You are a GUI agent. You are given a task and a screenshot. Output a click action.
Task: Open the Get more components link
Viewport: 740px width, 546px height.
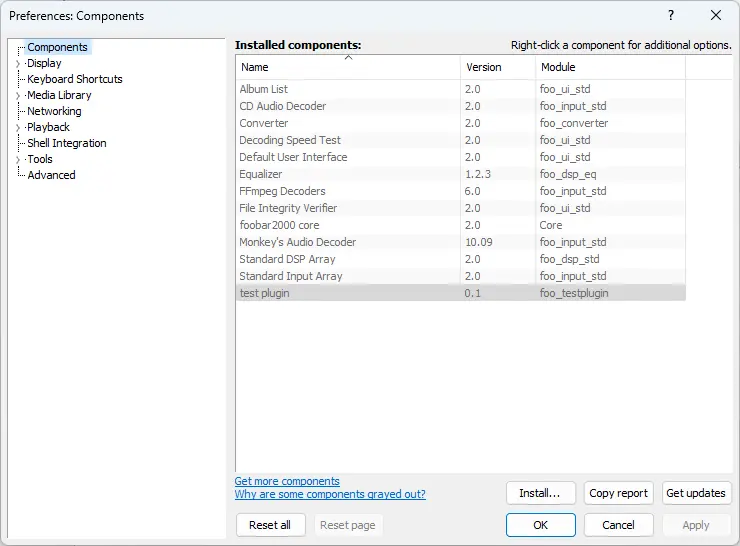[x=287, y=481]
